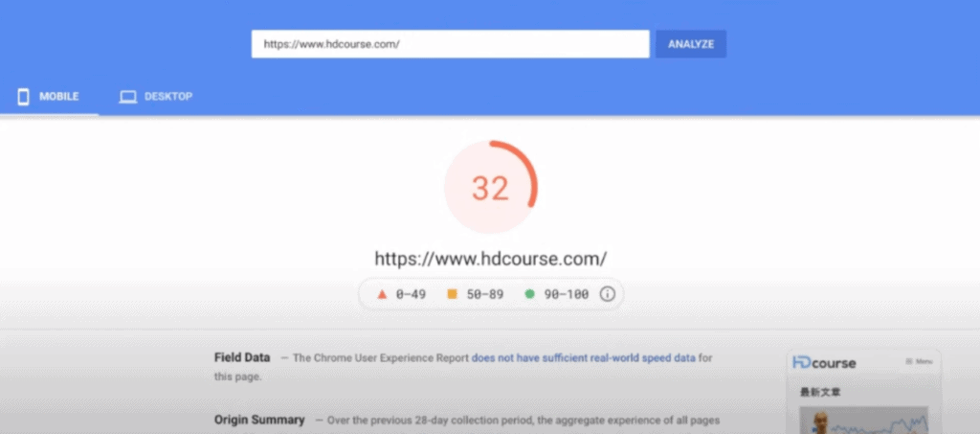
Task: Click the desktop laptop icon
Action: pyautogui.click(x=128, y=97)
